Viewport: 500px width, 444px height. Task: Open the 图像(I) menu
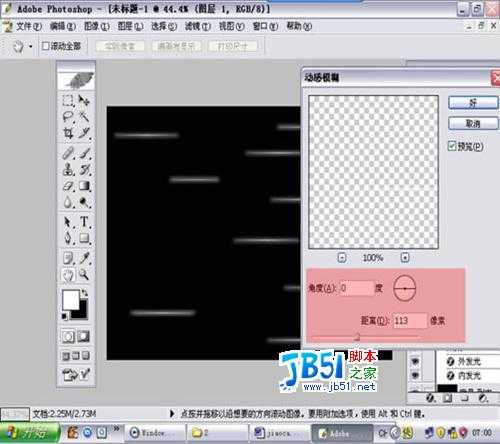(97, 26)
